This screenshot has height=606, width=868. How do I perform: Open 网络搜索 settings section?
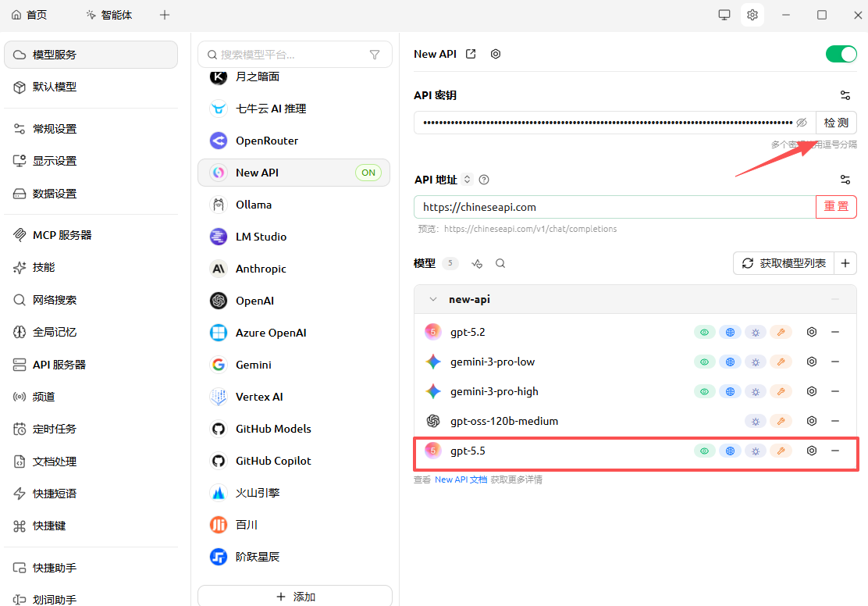click(x=91, y=300)
